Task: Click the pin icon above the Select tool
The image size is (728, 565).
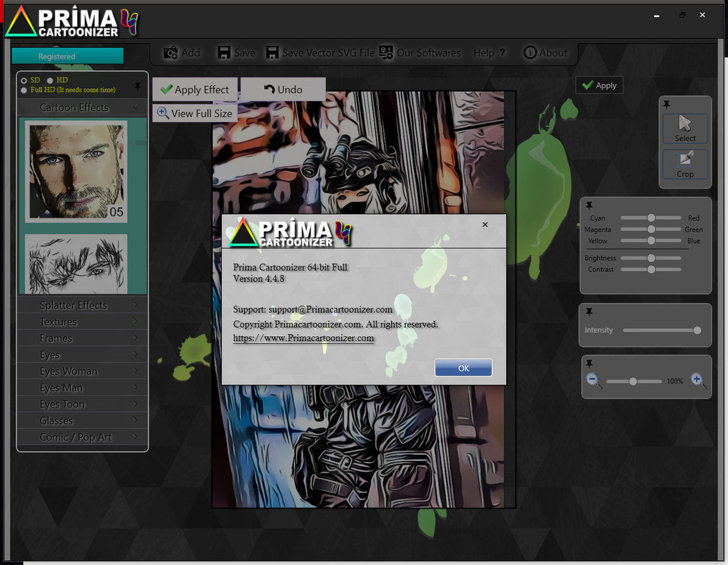Action: pos(667,105)
